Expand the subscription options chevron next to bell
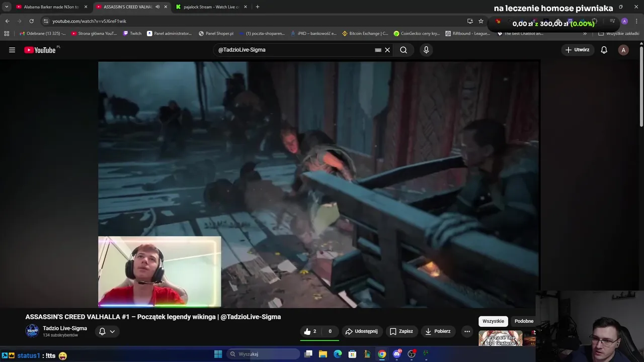The width and height of the screenshot is (644, 362). point(112,331)
